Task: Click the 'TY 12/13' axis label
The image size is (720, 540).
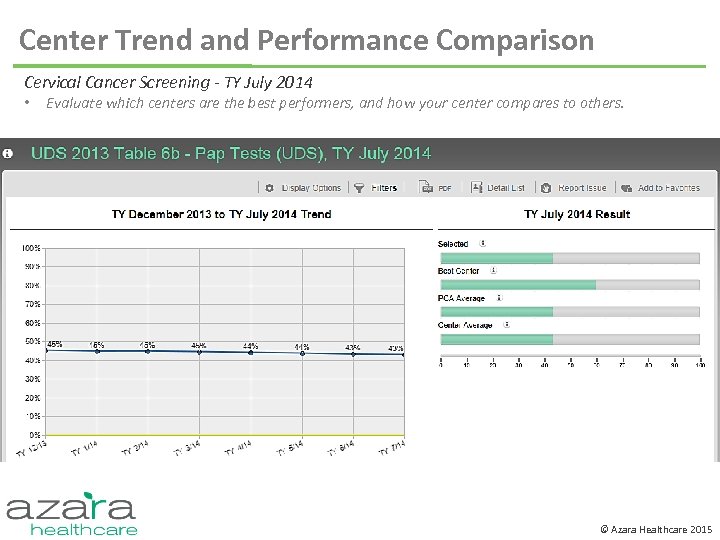Action: [31, 449]
